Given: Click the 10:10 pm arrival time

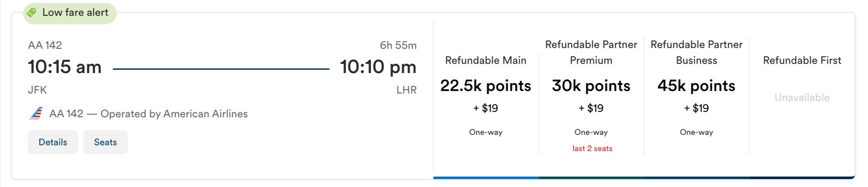Looking at the screenshot, I should [378, 67].
